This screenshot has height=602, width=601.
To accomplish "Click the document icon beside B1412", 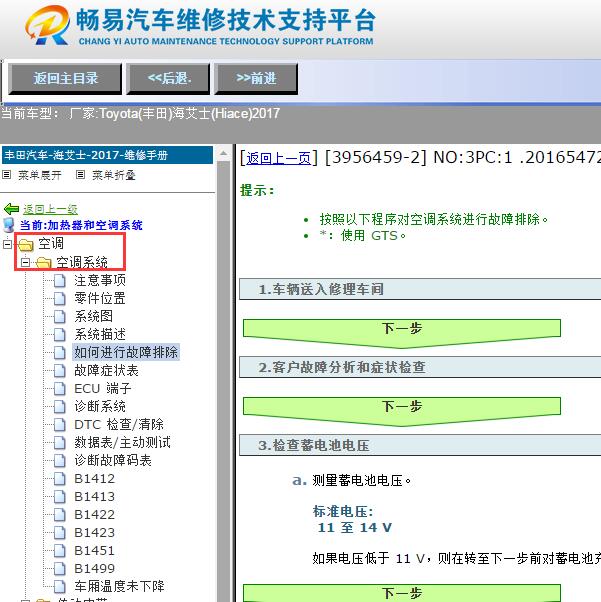I will click(x=60, y=478).
